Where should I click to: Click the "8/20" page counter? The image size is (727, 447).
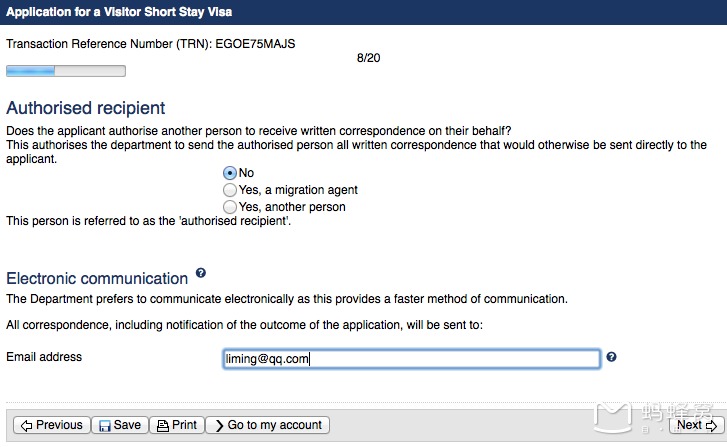tap(368, 58)
